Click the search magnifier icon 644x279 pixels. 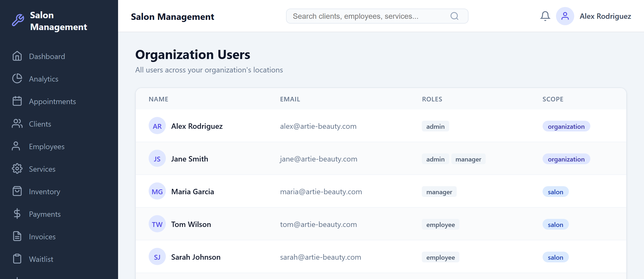tap(454, 16)
